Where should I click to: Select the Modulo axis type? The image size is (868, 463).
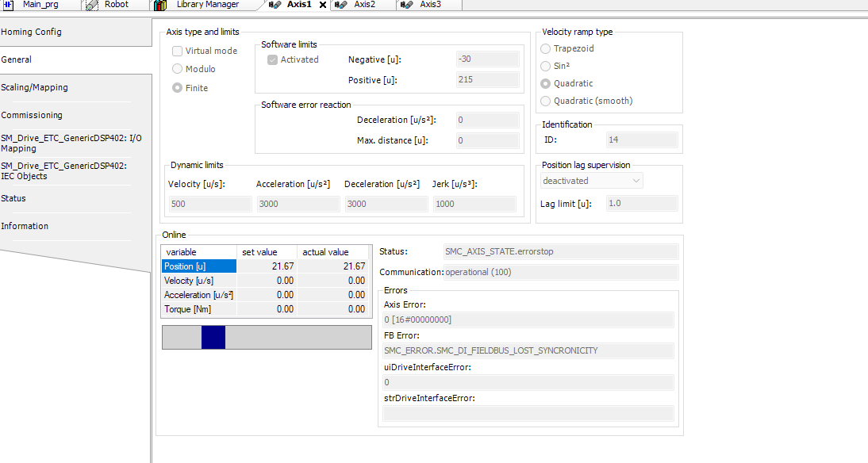178,69
